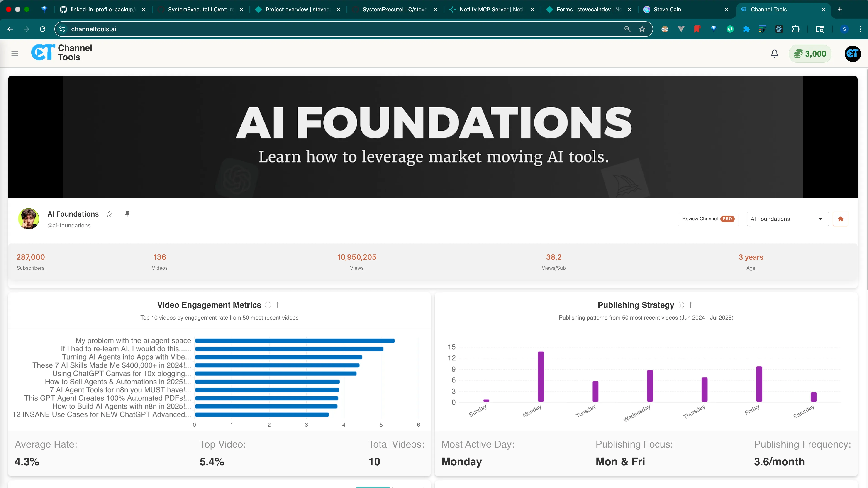
Task: Click the AI FOUNDATIONS channel banner
Action: coord(433,137)
